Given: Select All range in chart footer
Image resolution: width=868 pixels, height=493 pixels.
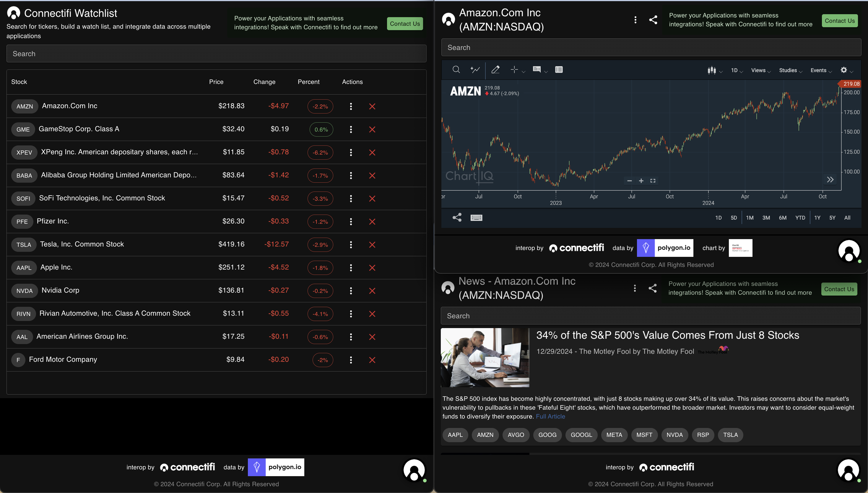Looking at the screenshot, I should click(847, 218).
